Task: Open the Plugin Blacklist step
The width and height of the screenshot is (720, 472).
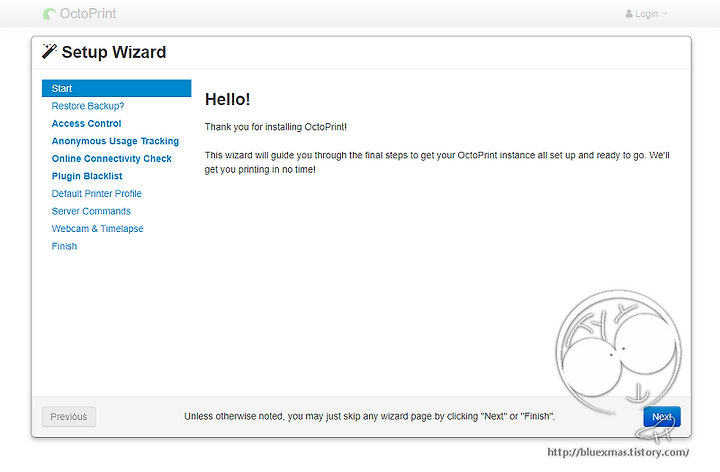Action: point(87,176)
